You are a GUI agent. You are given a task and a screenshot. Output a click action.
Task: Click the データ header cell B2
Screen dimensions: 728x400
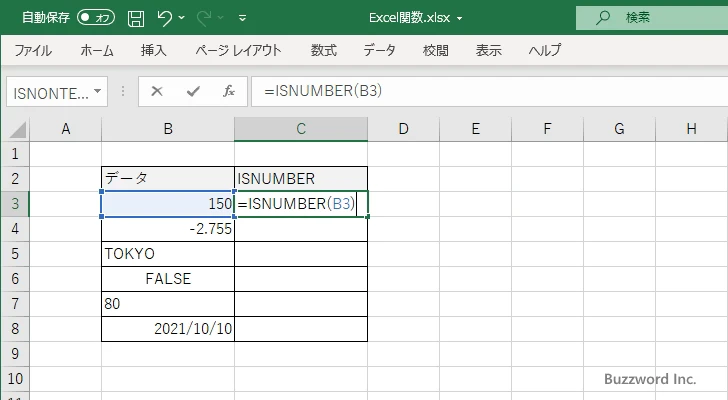pyautogui.click(x=168, y=179)
